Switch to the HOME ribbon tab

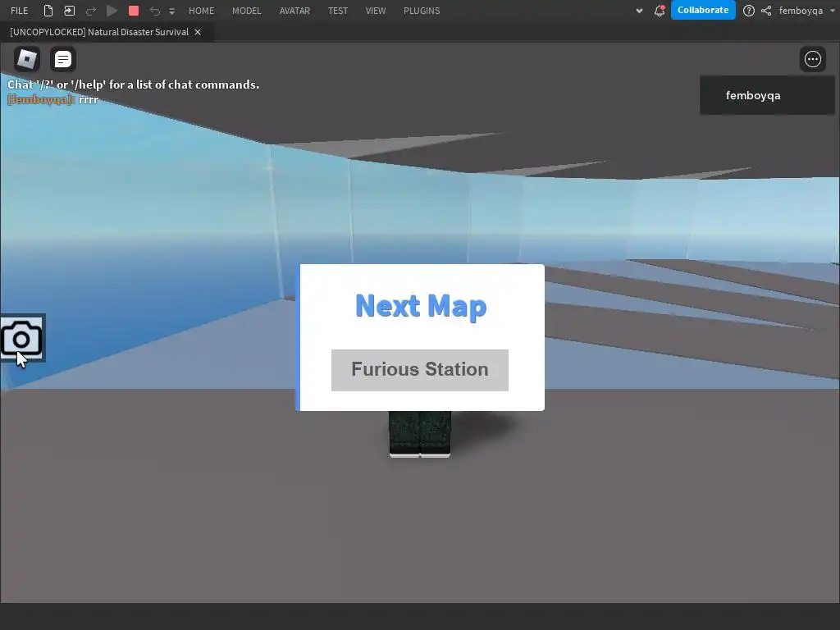pos(202,11)
